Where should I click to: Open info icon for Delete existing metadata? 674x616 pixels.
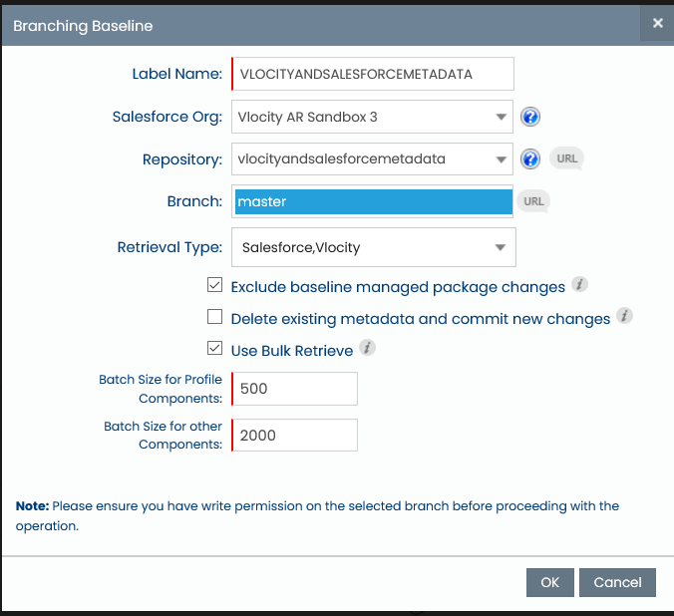pyautogui.click(x=624, y=317)
